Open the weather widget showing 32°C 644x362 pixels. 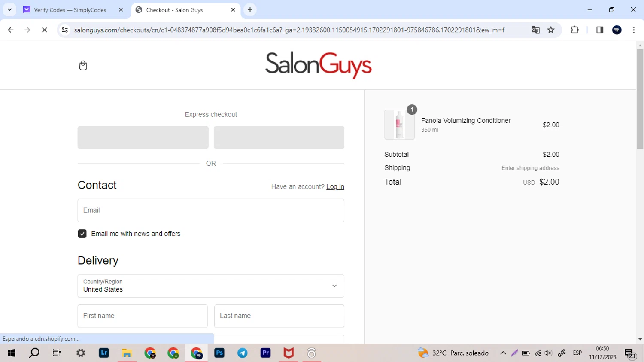[x=453, y=353]
